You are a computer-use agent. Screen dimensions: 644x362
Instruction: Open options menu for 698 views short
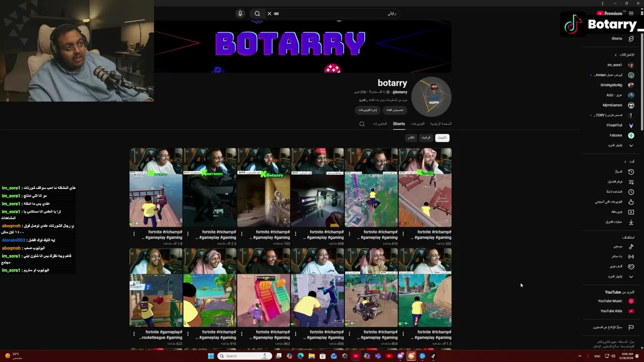[x=295, y=234]
